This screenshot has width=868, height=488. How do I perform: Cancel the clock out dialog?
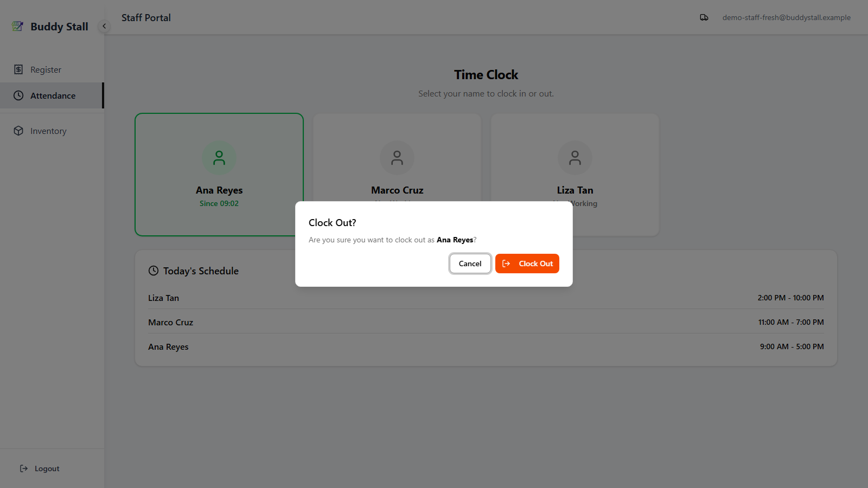(470, 264)
